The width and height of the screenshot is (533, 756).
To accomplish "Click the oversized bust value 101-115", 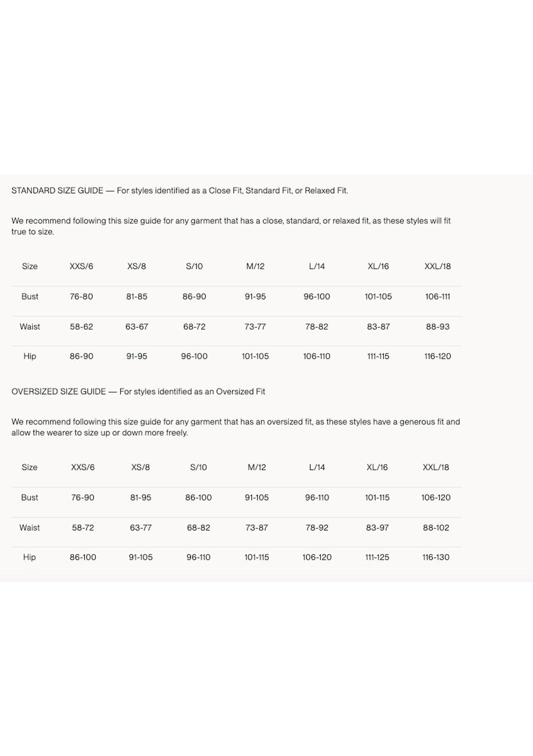I will [x=377, y=498].
